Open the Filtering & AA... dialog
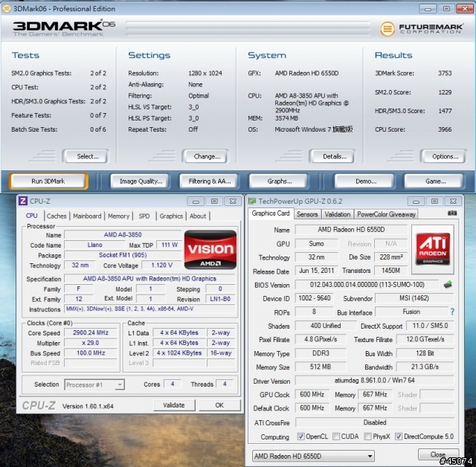 [208, 181]
